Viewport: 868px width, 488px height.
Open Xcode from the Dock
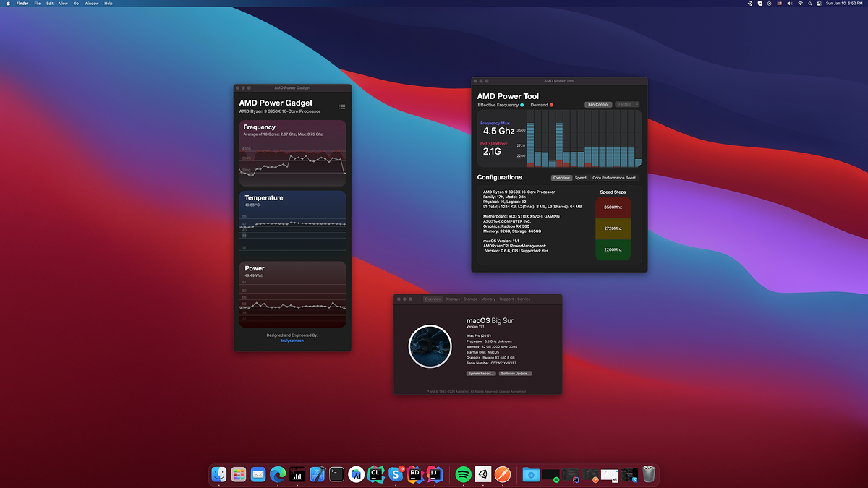click(x=317, y=474)
